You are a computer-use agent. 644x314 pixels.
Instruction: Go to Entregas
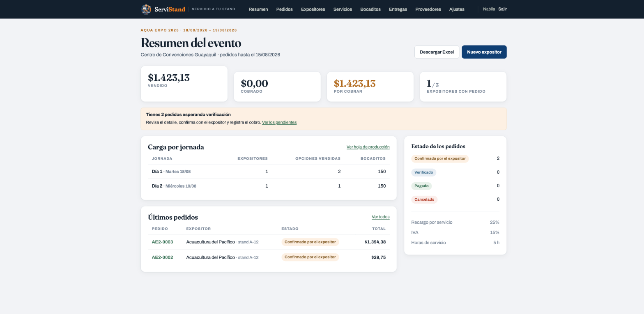(398, 9)
